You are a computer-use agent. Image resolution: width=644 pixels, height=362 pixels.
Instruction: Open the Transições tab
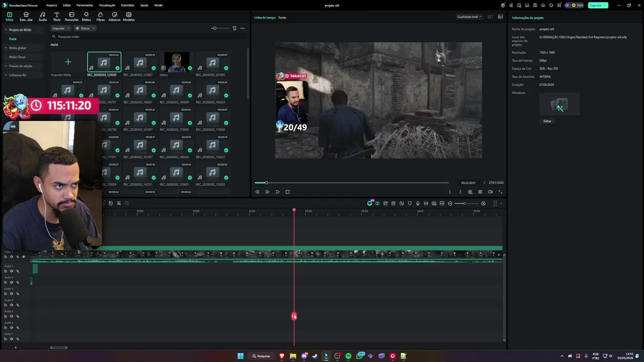pyautogui.click(x=71, y=17)
